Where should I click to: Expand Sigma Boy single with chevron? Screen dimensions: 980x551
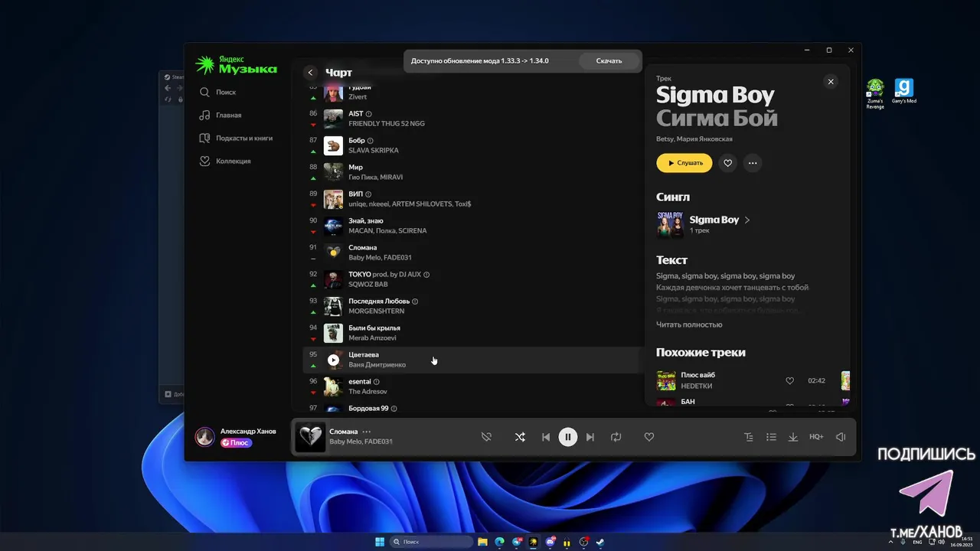pyautogui.click(x=747, y=220)
